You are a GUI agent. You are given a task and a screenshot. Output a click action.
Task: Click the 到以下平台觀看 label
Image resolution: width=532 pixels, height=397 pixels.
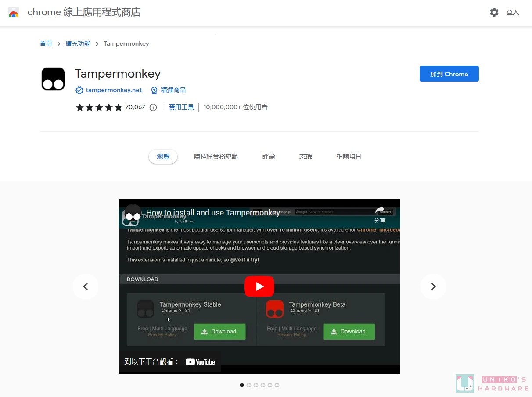(x=152, y=362)
